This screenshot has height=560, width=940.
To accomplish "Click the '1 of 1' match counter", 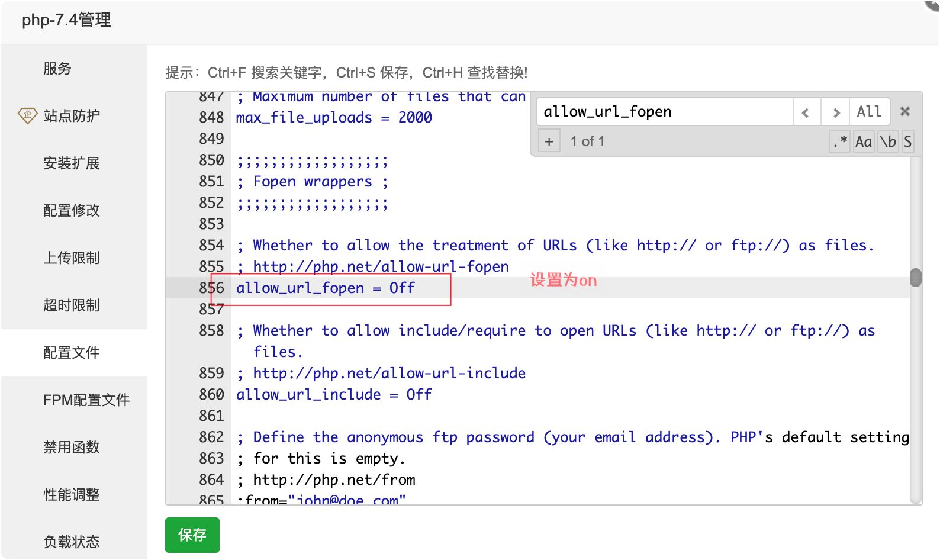I will click(587, 141).
